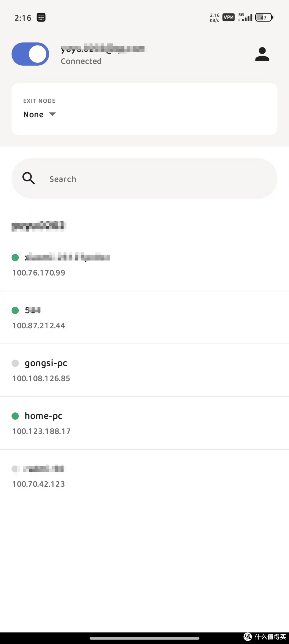289x644 pixels.
Task: Tap the grid icon beside the clock
Action: pyautogui.click(x=41, y=17)
